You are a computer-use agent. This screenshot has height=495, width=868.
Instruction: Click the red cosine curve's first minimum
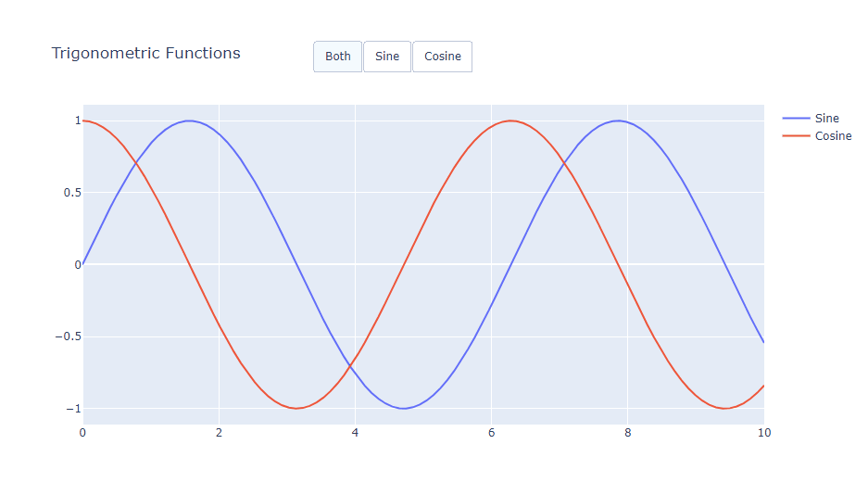(x=296, y=408)
